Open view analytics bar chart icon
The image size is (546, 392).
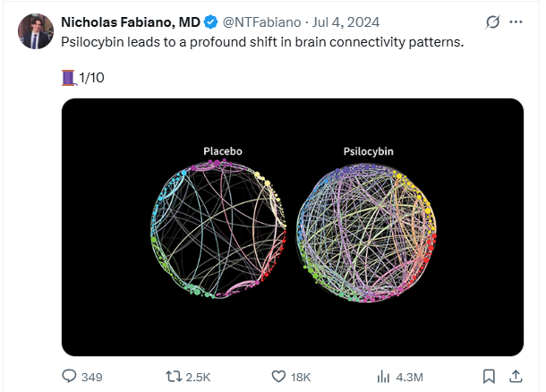(x=384, y=377)
